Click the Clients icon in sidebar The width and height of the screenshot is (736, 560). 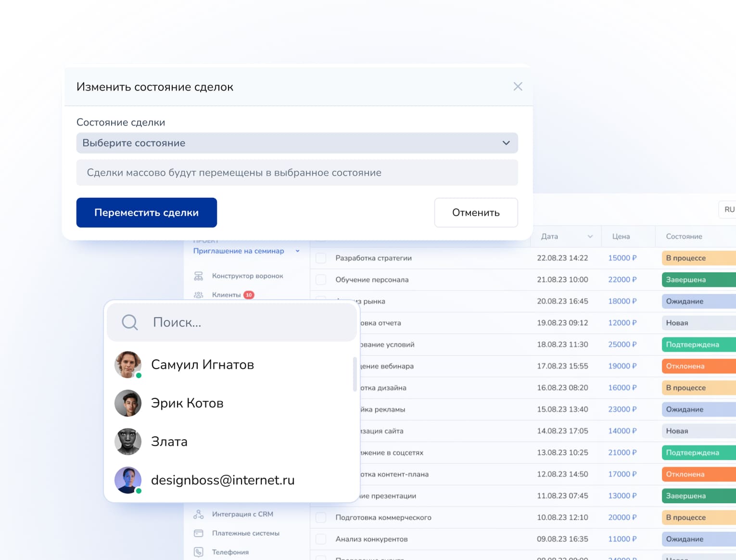[x=198, y=295]
